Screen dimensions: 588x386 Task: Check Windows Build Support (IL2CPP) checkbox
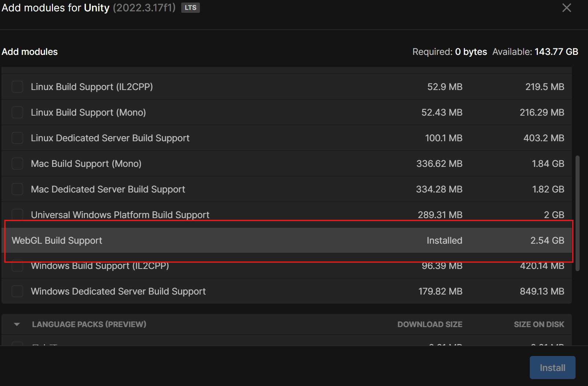click(x=18, y=266)
